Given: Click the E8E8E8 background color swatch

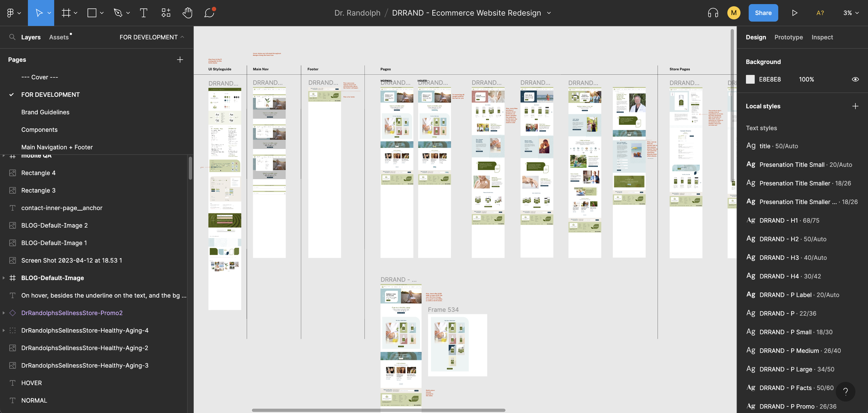Looking at the screenshot, I should point(750,79).
